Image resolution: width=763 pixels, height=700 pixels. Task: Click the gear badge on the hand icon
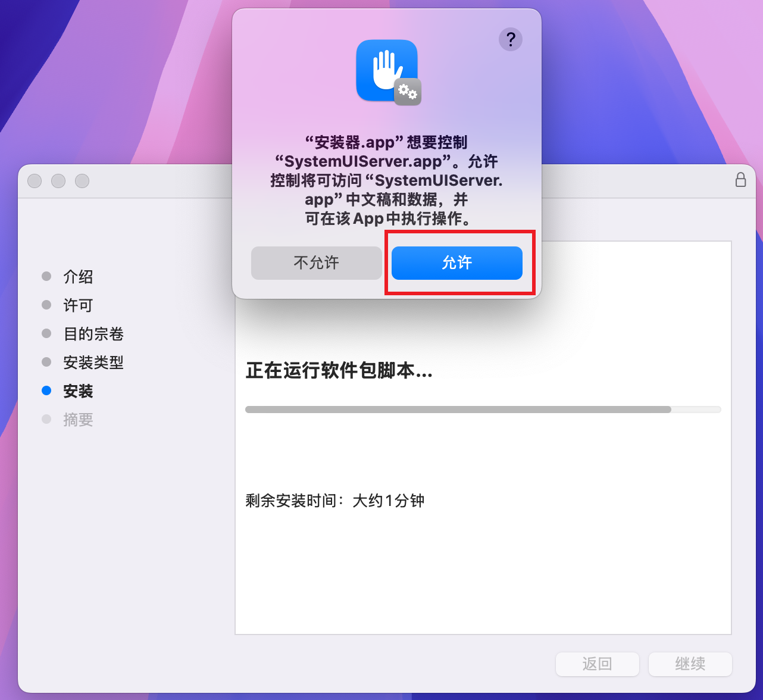click(x=408, y=92)
